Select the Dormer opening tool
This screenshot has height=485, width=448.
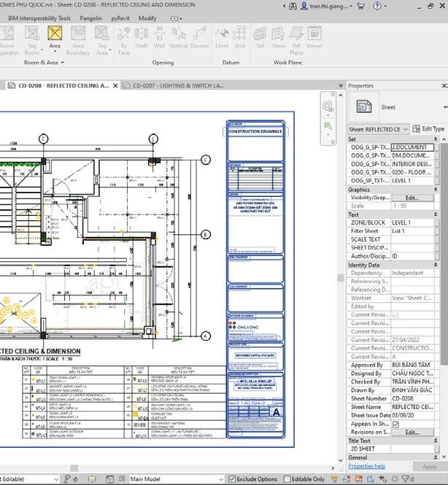pos(200,37)
